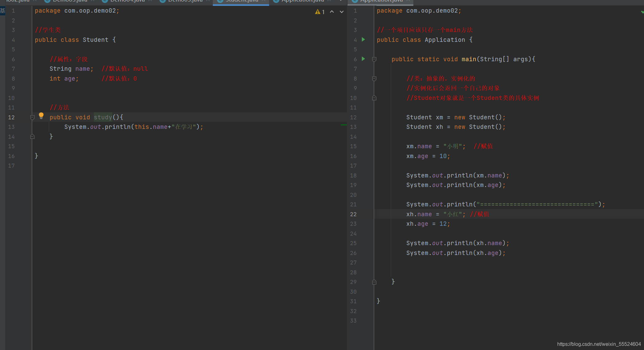Image resolution: width=644 pixels, height=350 pixels.
Task: Select Application.java tab in right pane
Action: pyautogui.click(x=381, y=1)
